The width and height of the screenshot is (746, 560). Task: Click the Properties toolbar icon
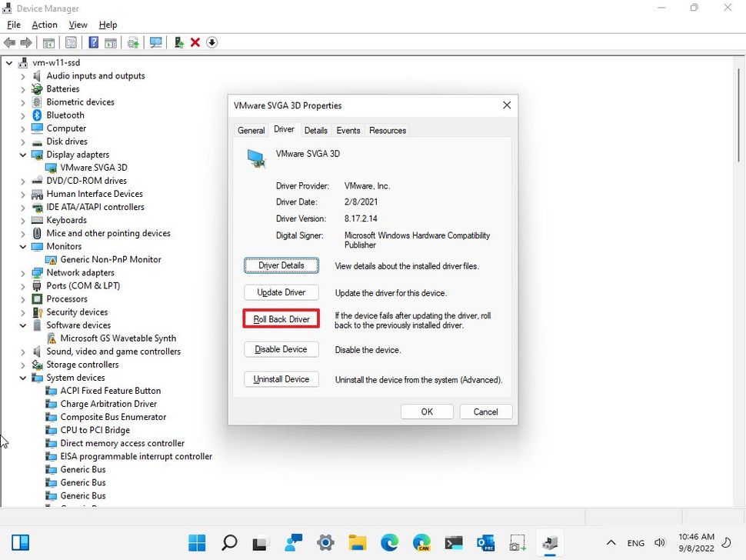71,42
